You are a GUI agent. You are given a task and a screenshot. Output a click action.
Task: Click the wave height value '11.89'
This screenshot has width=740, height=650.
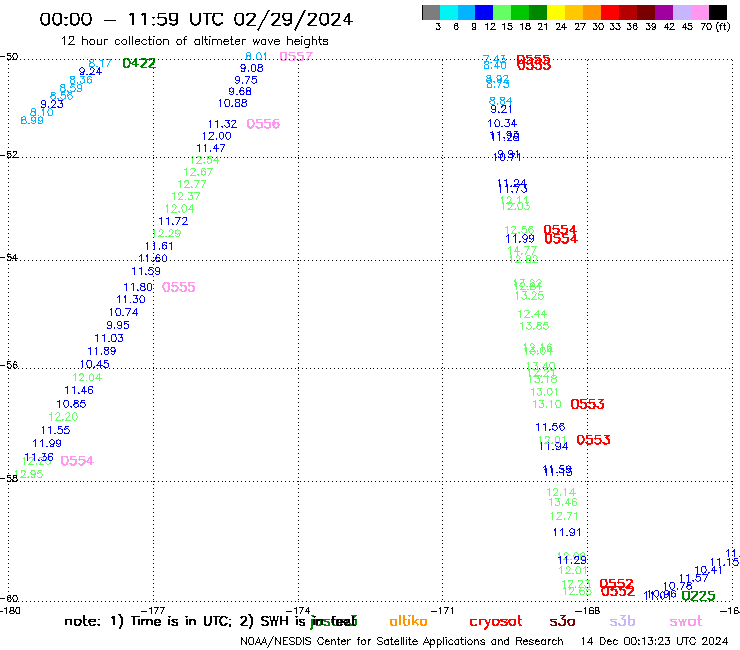[x=101, y=351]
